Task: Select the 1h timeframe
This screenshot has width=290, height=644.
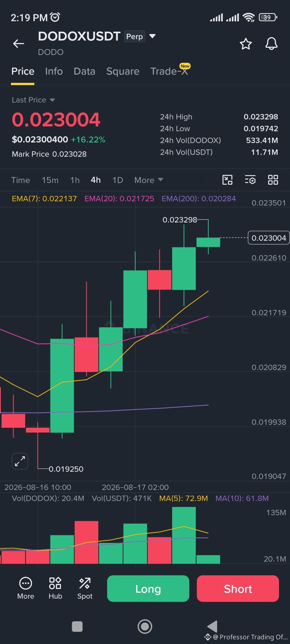Action: (75, 180)
